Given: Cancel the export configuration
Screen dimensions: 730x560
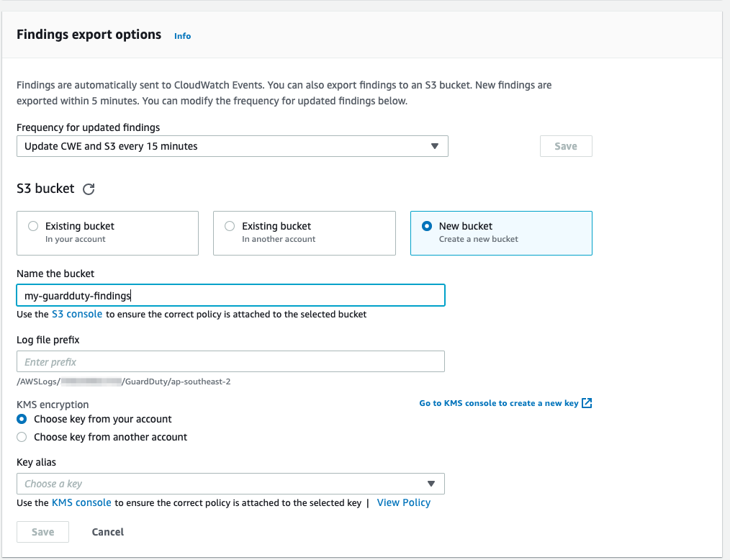Looking at the screenshot, I should click(x=107, y=532).
